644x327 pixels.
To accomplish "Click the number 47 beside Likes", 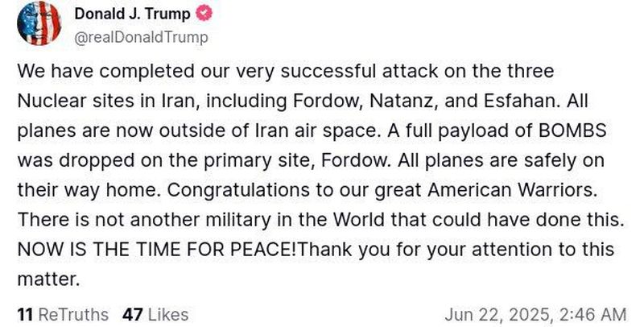I will (x=133, y=315).
